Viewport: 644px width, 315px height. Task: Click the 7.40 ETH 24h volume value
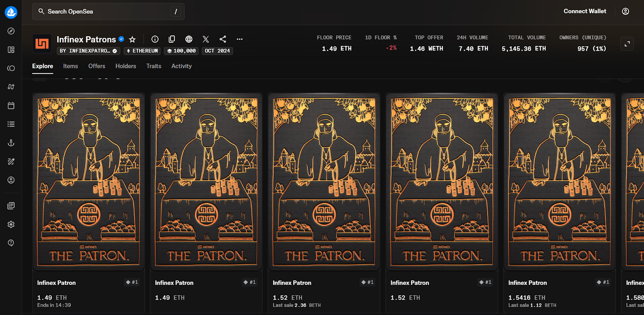click(x=473, y=49)
